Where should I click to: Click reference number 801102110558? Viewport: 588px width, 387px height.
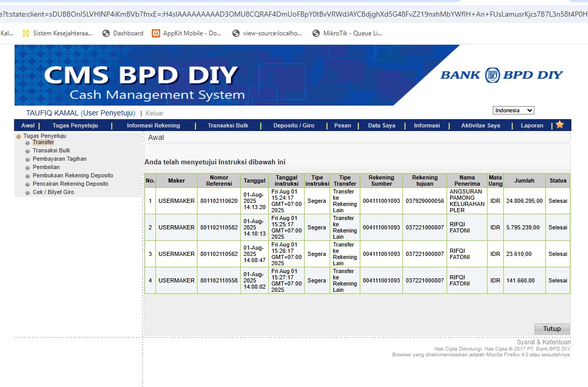pyautogui.click(x=219, y=280)
